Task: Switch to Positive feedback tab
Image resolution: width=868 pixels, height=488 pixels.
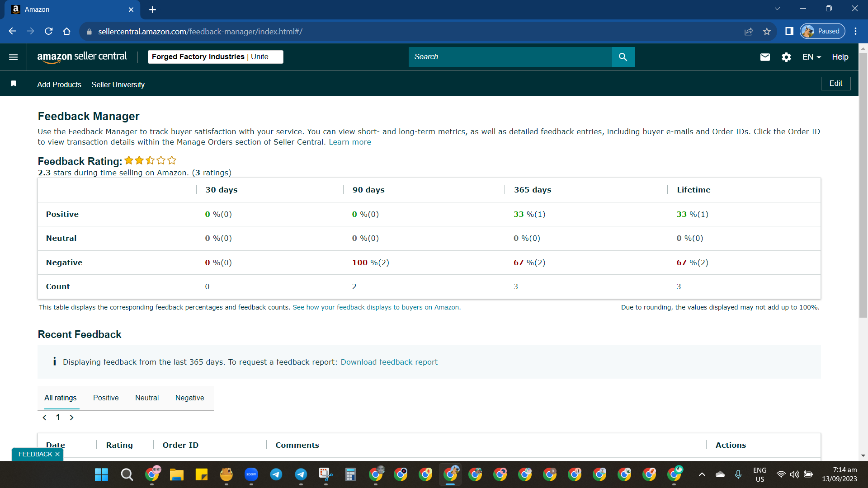Action: [106, 398]
